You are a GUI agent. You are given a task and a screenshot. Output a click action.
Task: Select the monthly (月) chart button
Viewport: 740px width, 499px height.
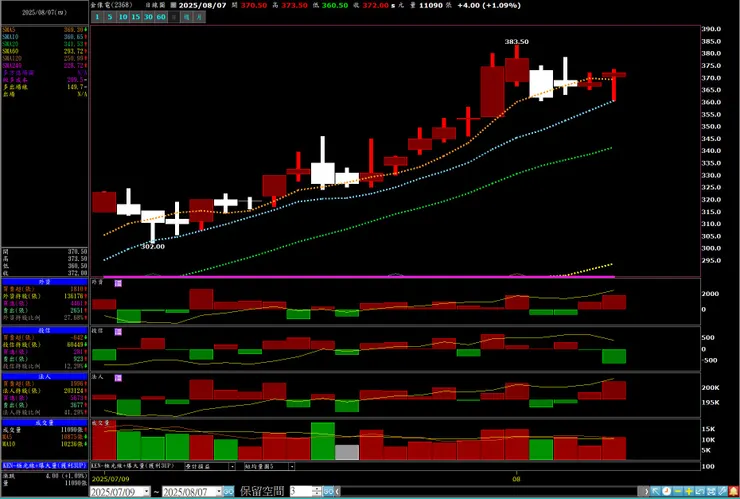click(199, 17)
